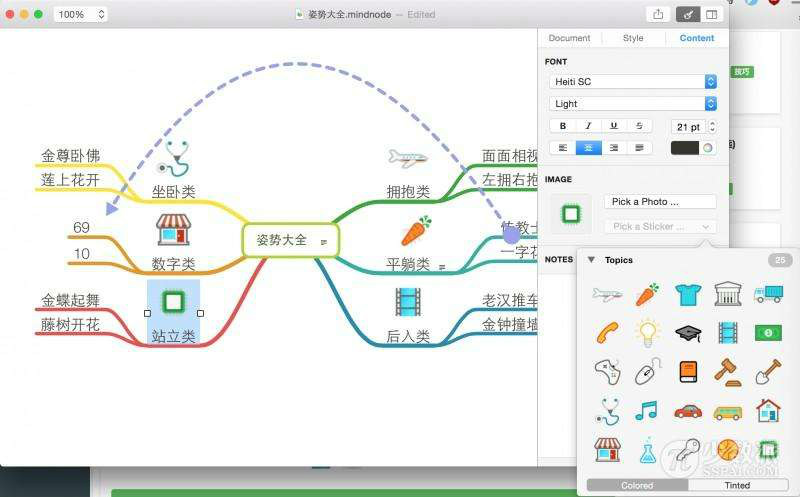Select the 后入类 branch node
The width and height of the screenshot is (800, 497).
pyautogui.click(x=408, y=336)
